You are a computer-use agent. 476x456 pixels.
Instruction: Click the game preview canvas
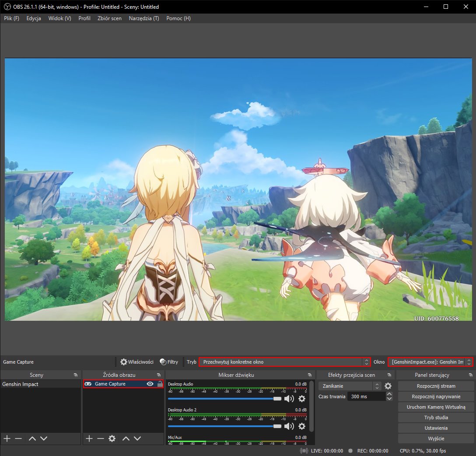tap(238, 189)
